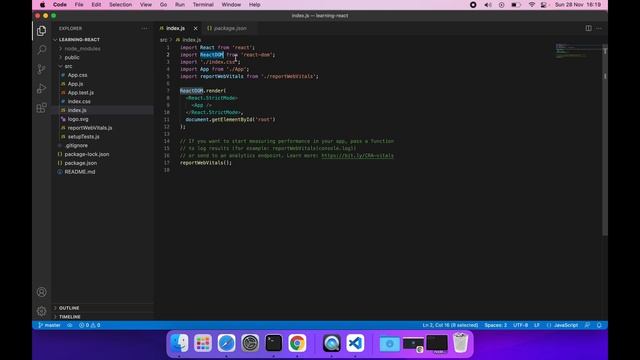The height and width of the screenshot is (360, 640).
Task: Open the Apple menu
Action: [42, 5]
